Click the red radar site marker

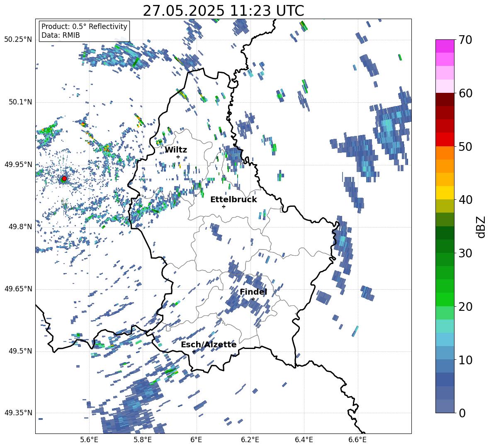pos(64,179)
